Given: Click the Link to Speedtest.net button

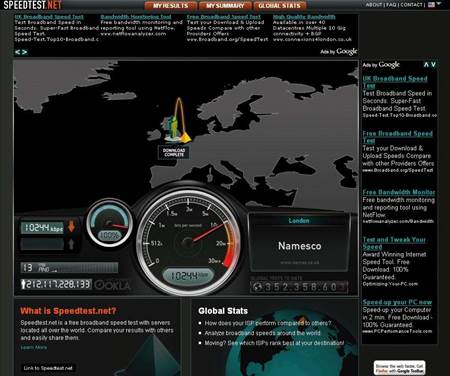Looking at the screenshot, I should click(48, 368).
